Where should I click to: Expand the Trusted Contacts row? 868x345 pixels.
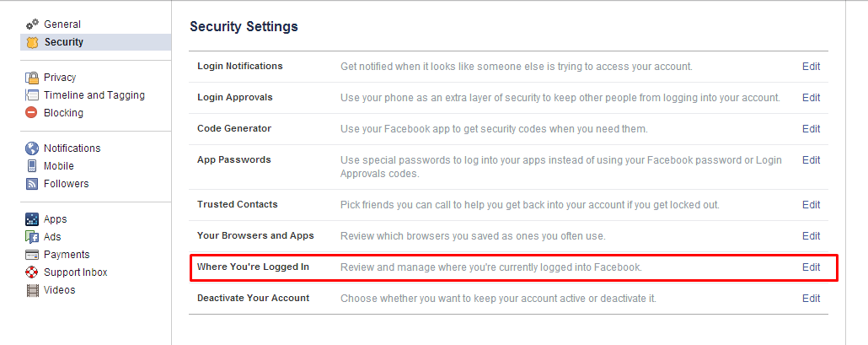(508, 205)
